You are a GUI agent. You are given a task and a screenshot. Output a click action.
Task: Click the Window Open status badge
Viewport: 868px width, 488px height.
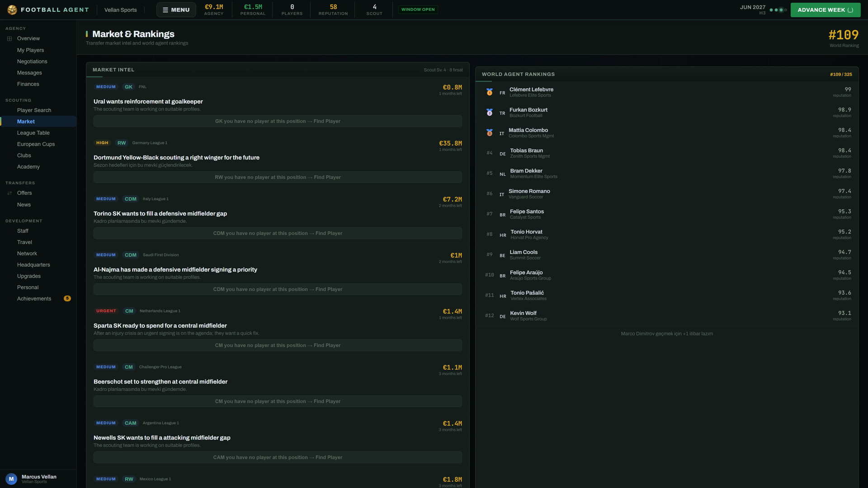tap(418, 9)
